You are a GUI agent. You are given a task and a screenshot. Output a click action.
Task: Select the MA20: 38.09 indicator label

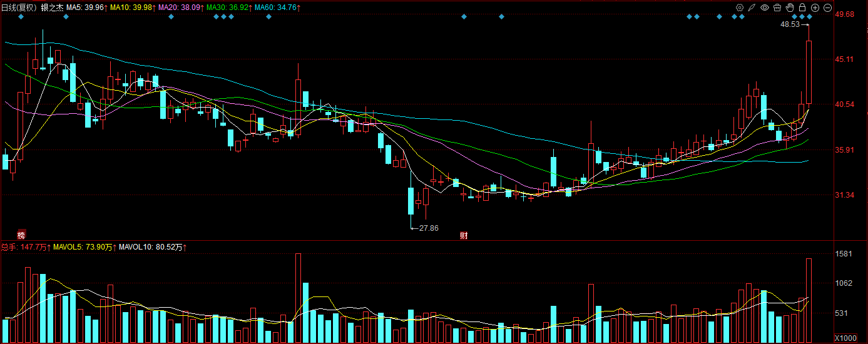tap(179, 8)
